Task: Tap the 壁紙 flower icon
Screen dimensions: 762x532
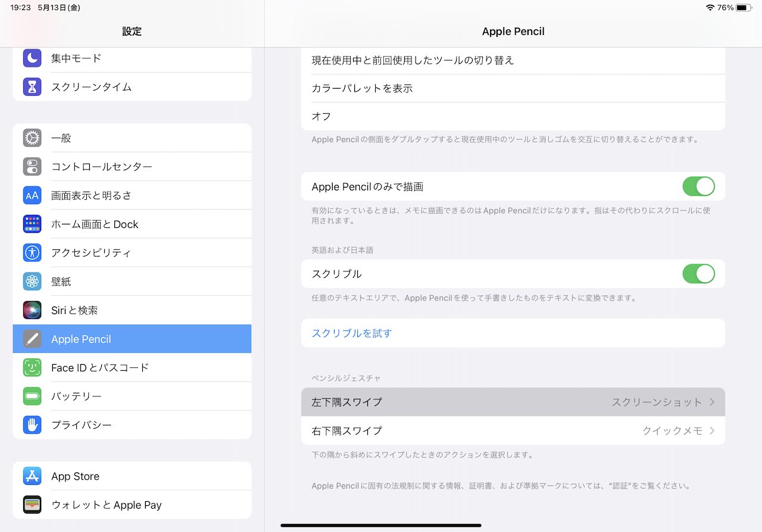Action: 32,281
